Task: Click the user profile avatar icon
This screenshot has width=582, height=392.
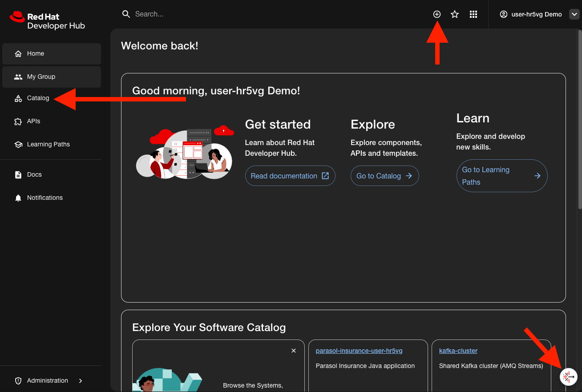Action: coord(504,14)
